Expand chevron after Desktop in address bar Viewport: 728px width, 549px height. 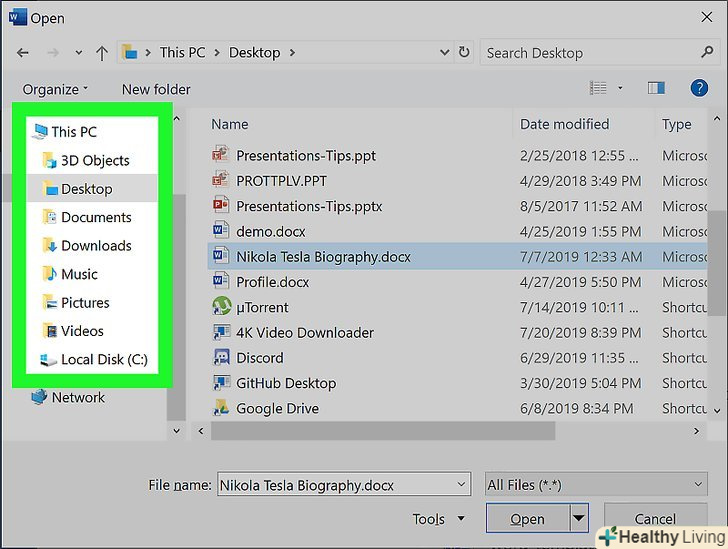pos(292,53)
